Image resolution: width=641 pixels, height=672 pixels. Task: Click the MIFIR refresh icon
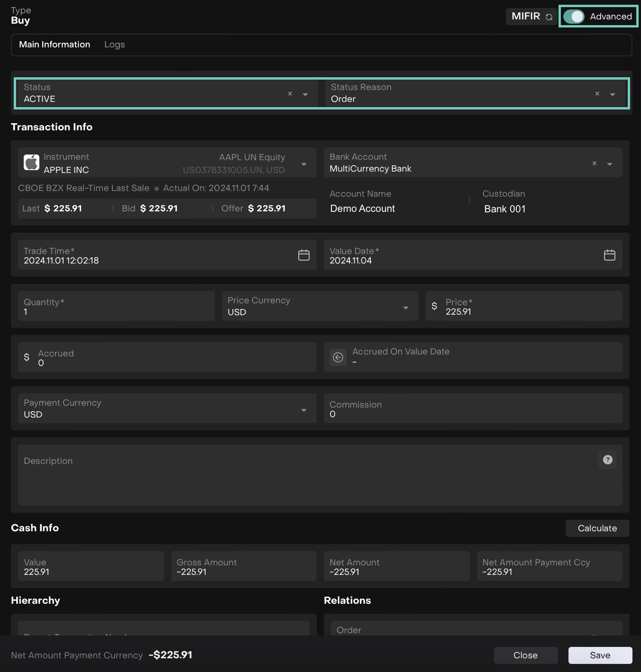coord(549,17)
